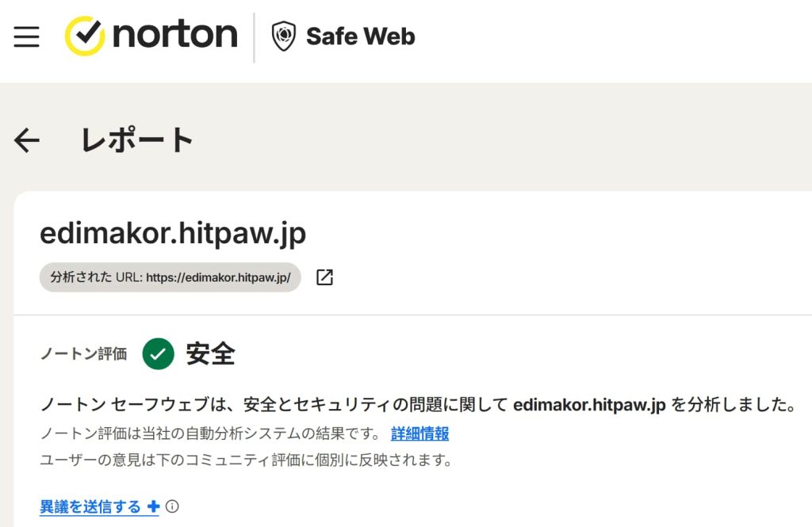Click the norton wordmark text
Viewport: 812px width, 527px height.
(175, 35)
